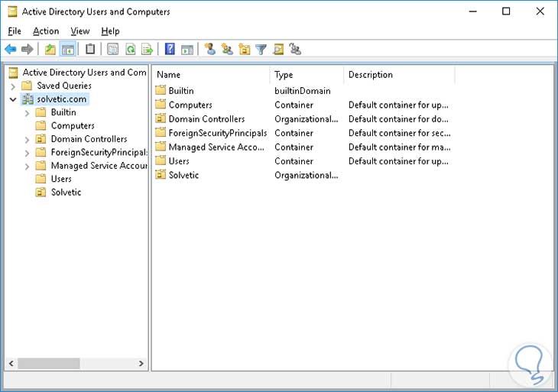Click the Create new organizational unit icon
This screenshot has width=558, height=392.
pos(244,50)
